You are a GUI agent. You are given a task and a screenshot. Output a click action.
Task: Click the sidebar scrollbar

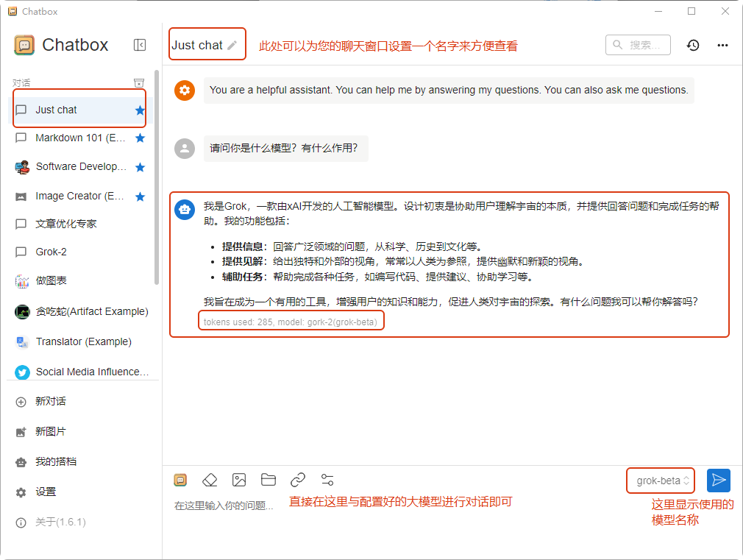pos(157,178)
